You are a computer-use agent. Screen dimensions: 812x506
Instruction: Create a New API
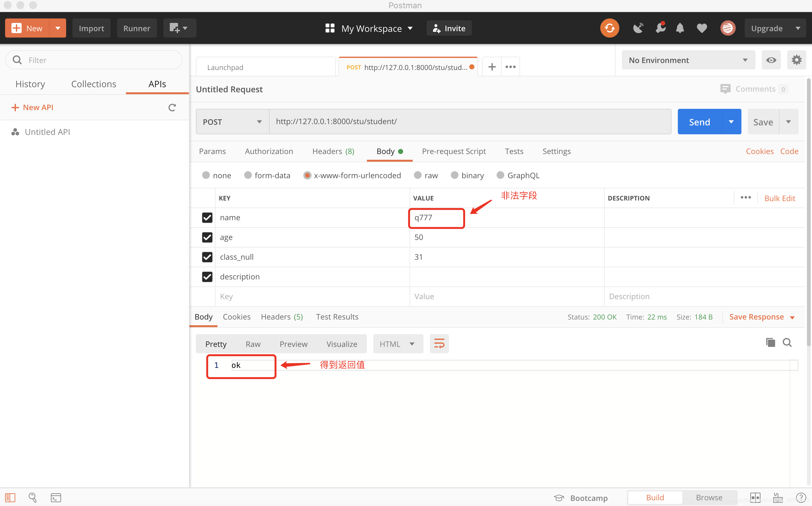32,108
